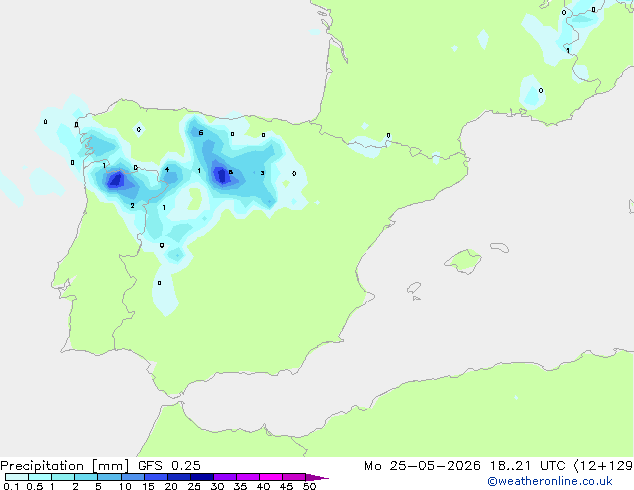Viewport: 634px width, 490px height.
Task: Click the legend label '35'
Action: (240, 486)
